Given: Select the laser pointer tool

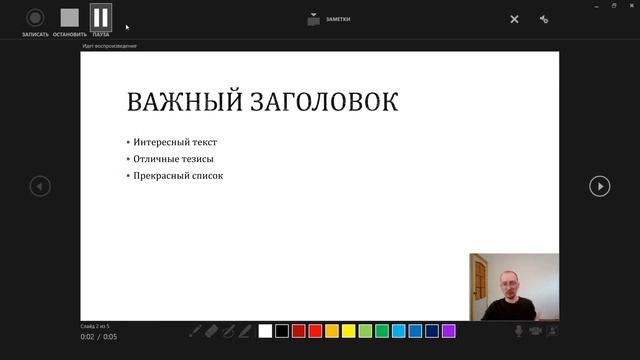Looking at the screenshot, I should (x=195, y=331).
